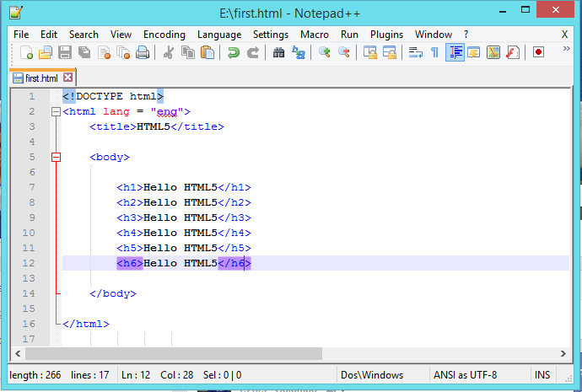
Task: Click the Save All toolbar icon
Action: (84, 52)
